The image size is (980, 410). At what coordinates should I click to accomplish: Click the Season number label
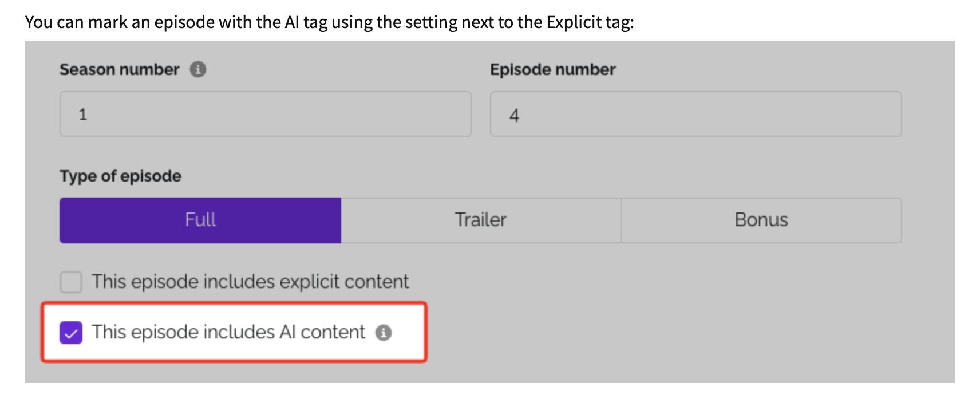coord(119,69)
